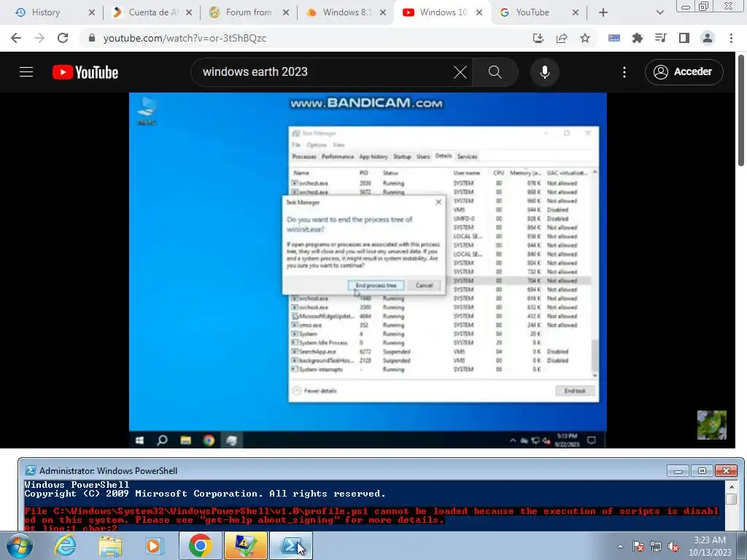Click the channel watermark thumbnail in the video
Screen dimensions: 747x560
pos(712,425)
